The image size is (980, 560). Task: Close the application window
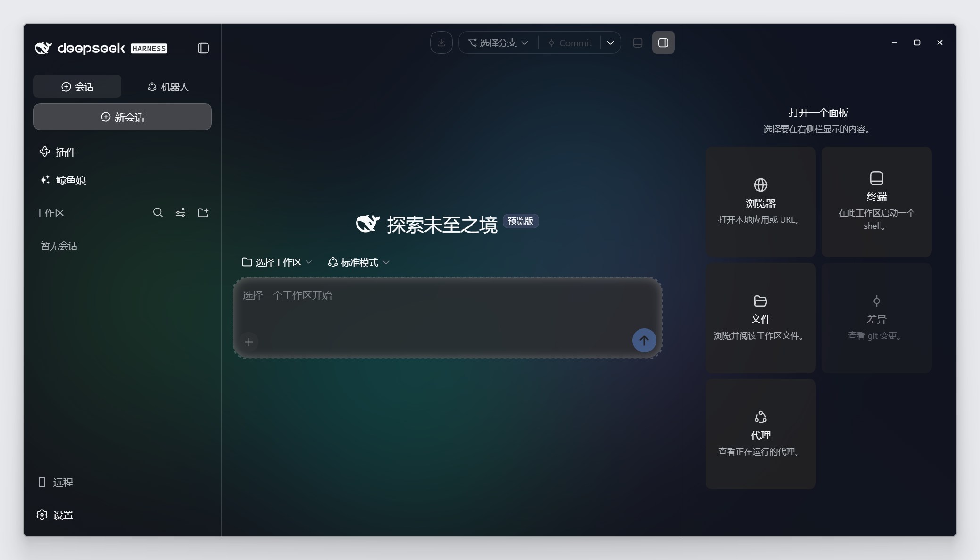pos(939,42)
